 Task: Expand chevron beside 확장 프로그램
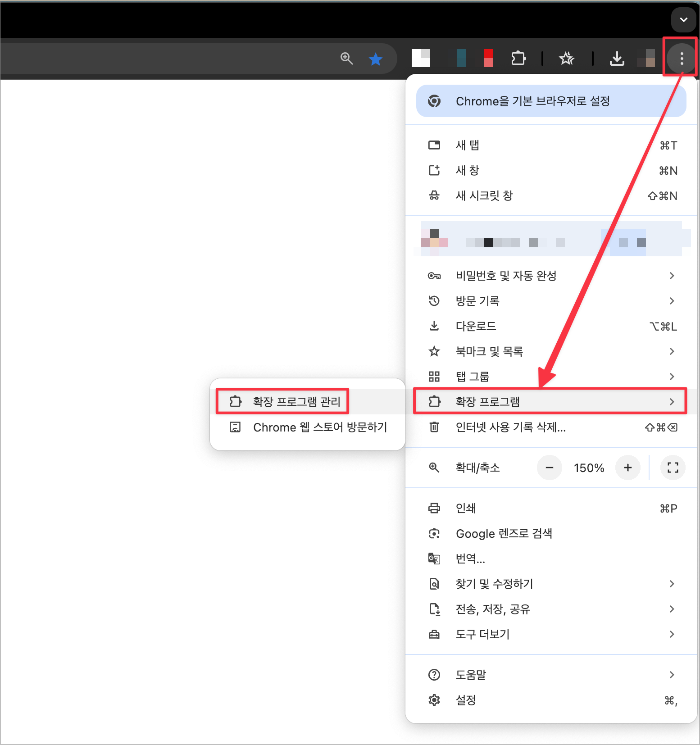pos(672,401)
